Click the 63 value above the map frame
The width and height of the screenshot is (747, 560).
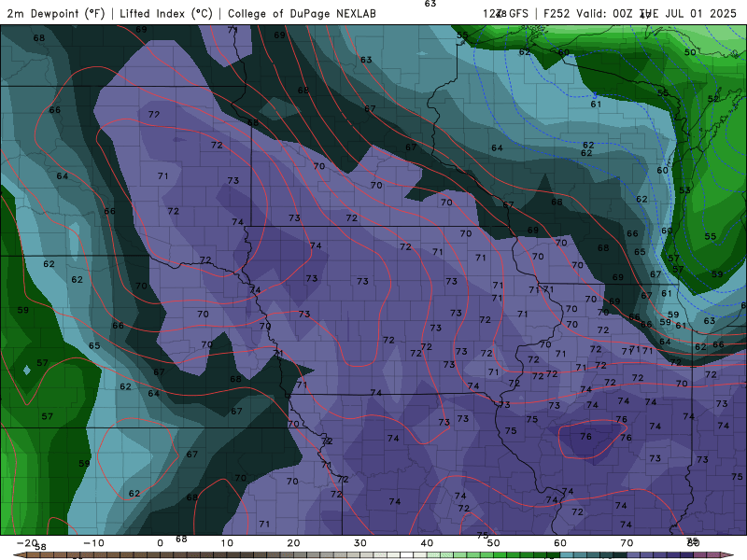click(x=430, y=4)
